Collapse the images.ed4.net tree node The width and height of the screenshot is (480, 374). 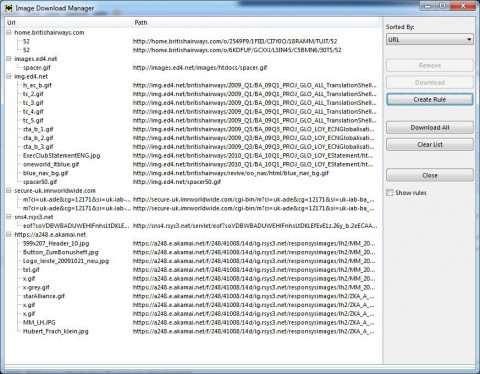(x=9, y=59)
